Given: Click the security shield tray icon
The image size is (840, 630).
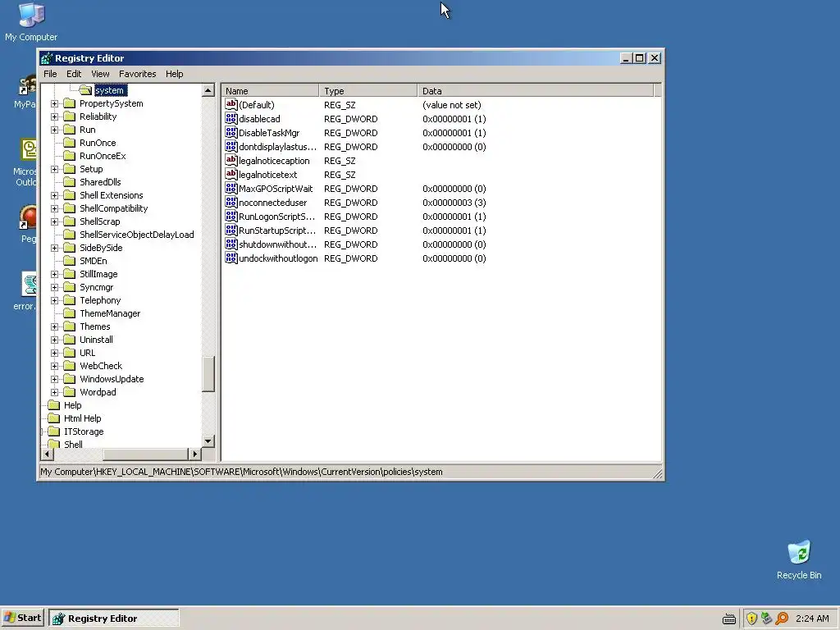Looking at the screenshot, I should point(751,619).
